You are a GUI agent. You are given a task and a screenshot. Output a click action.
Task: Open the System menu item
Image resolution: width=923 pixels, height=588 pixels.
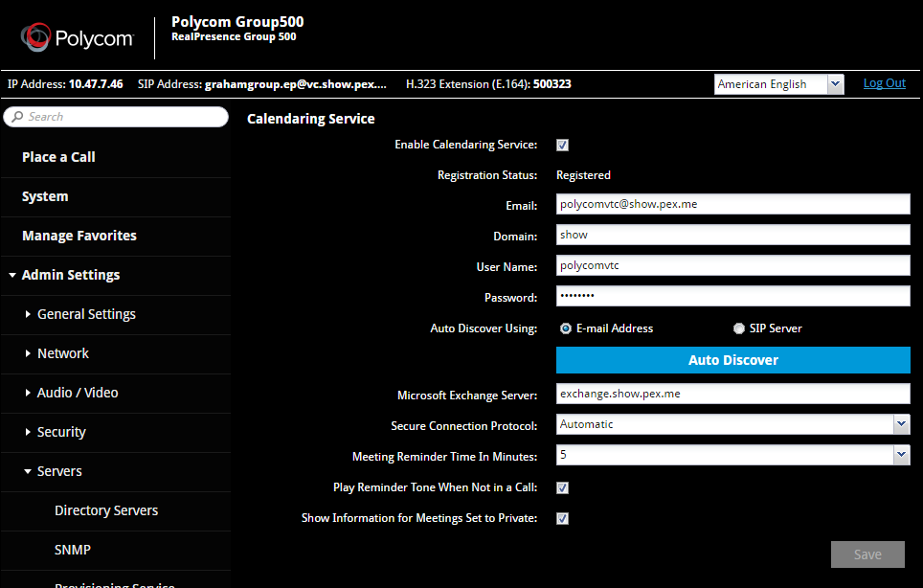tap(45, 196)
